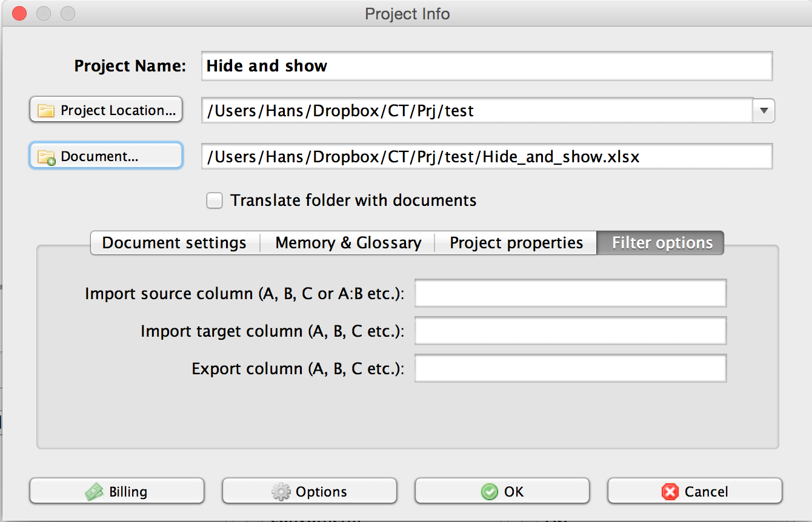Focus the Import target column field
Image resolution: width=812 pixels, height=522 pixels.
[570, 331]
